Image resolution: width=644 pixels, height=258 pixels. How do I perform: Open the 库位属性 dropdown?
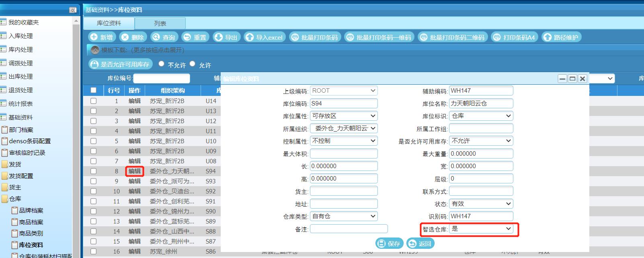pos(344,116)
